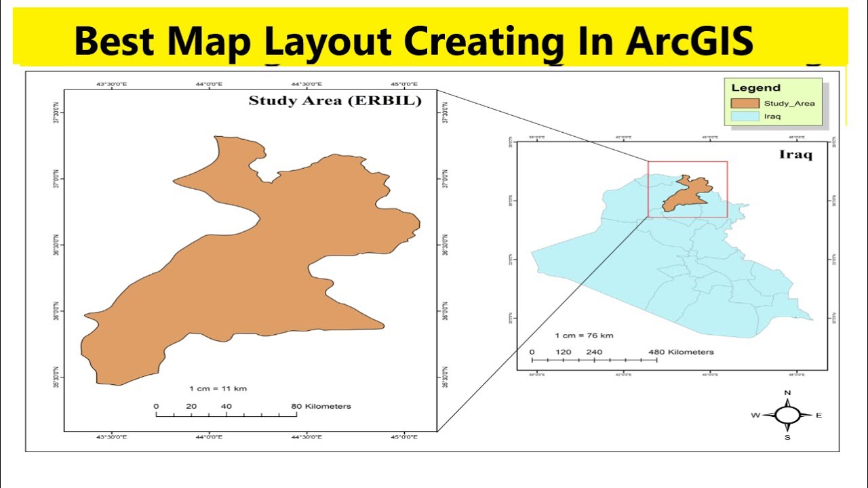Click the "1 cm = 11 km" scale text

pos(218,388)
